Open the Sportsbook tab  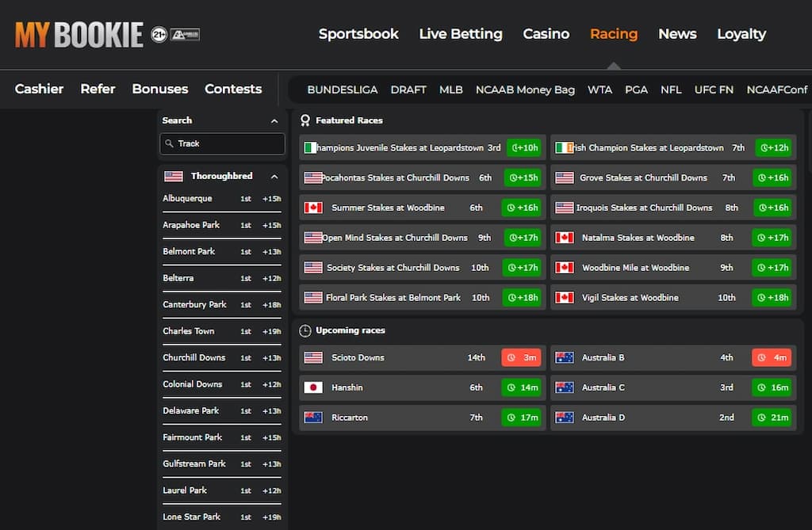coord(358,34)
